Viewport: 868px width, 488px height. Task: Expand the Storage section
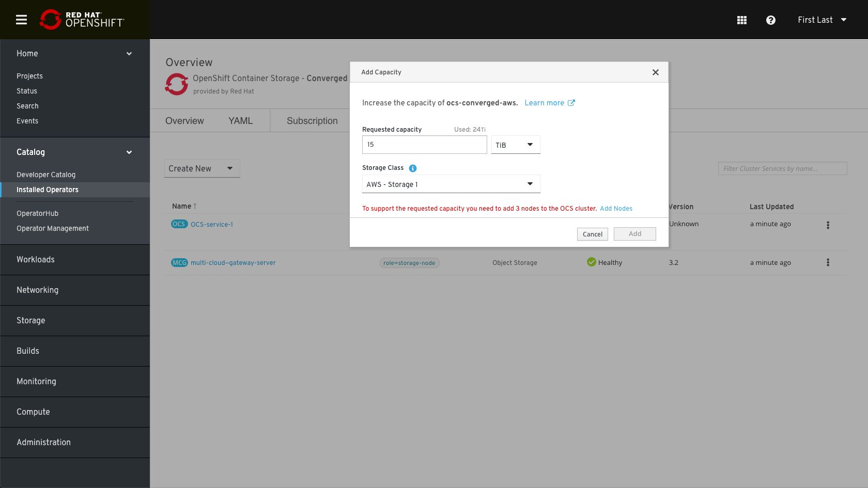pyautogui.click(x=75, y=321)
